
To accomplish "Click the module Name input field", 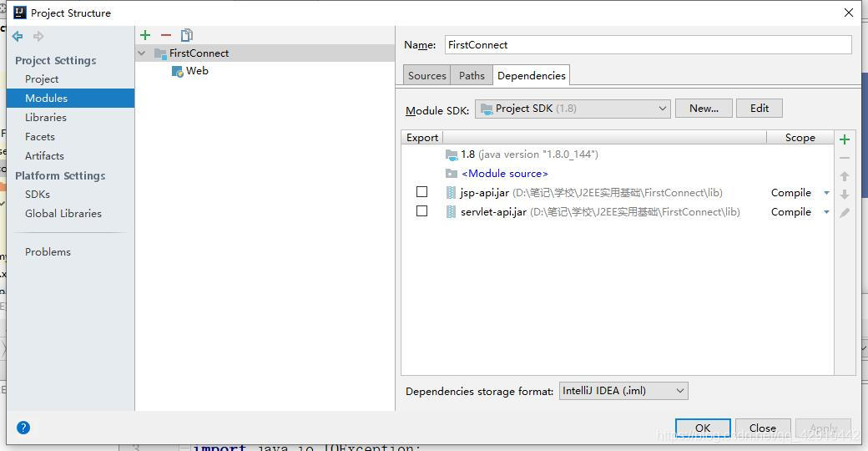I will [648, 45].
